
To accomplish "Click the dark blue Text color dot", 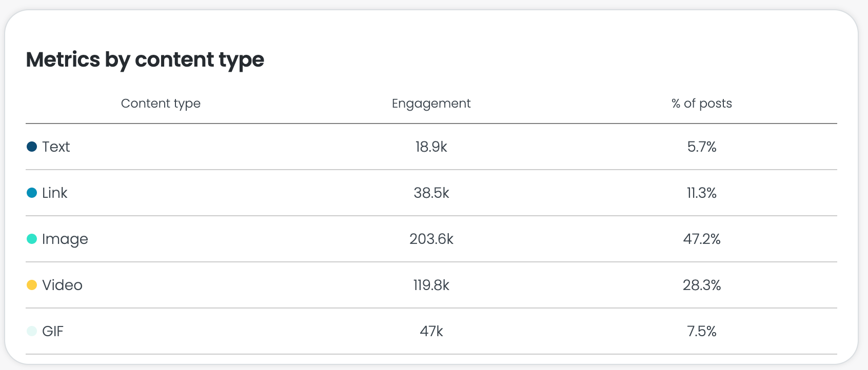I will pos(32,147).
